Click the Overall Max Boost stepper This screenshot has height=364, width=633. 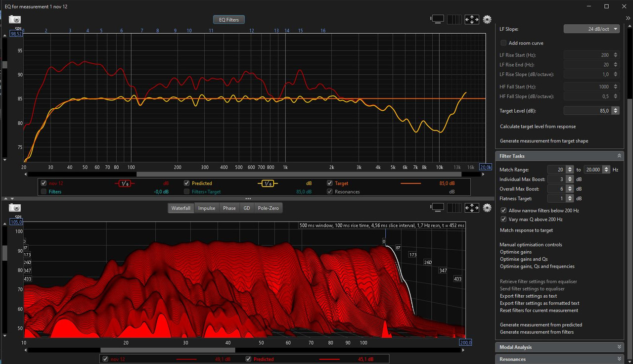(570, 189)
